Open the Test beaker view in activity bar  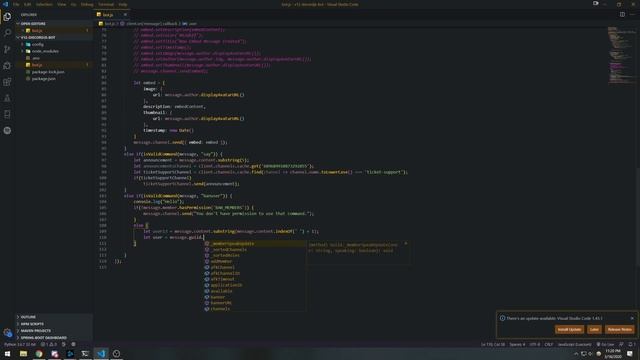coord(7,98)
